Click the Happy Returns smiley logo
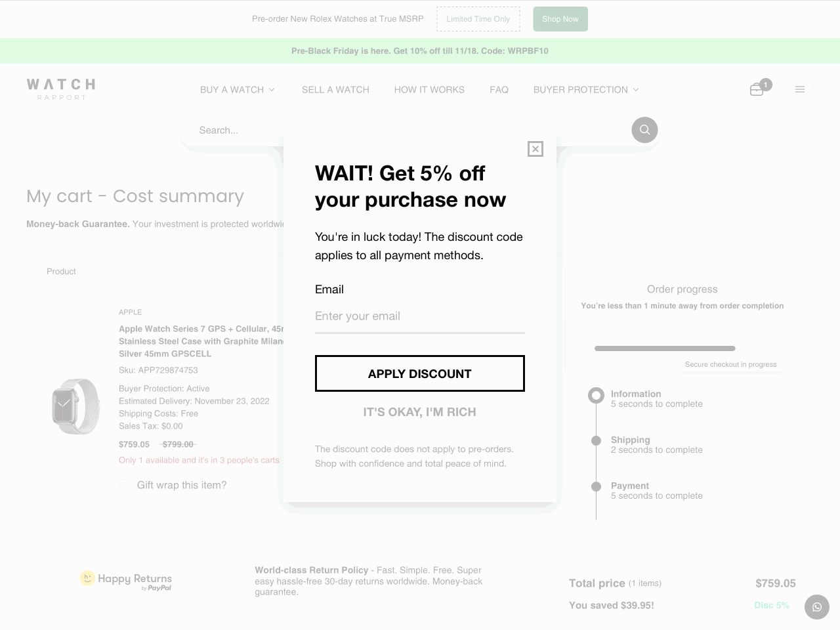Image resolution: width=840 pixels, height=630 pixels. 87,578
